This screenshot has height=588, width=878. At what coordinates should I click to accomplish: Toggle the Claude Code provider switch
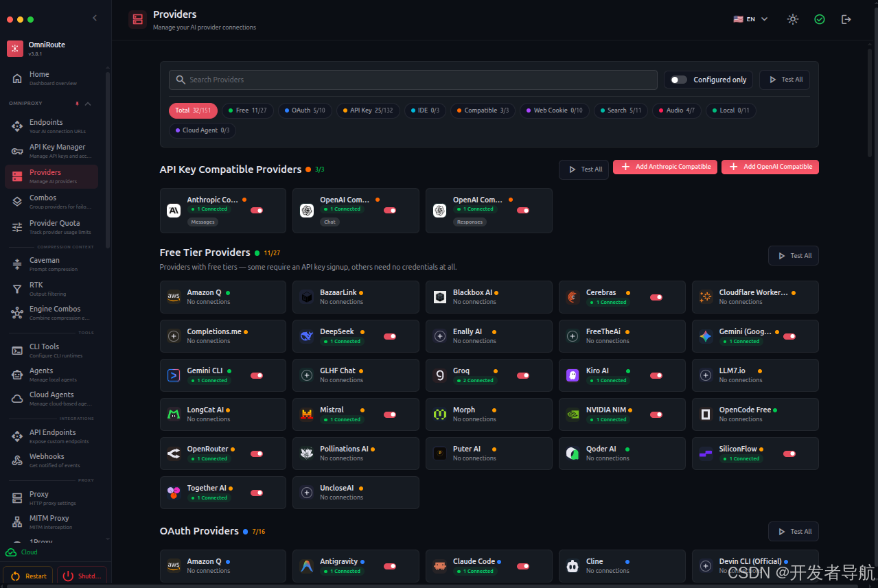point(523,567)
